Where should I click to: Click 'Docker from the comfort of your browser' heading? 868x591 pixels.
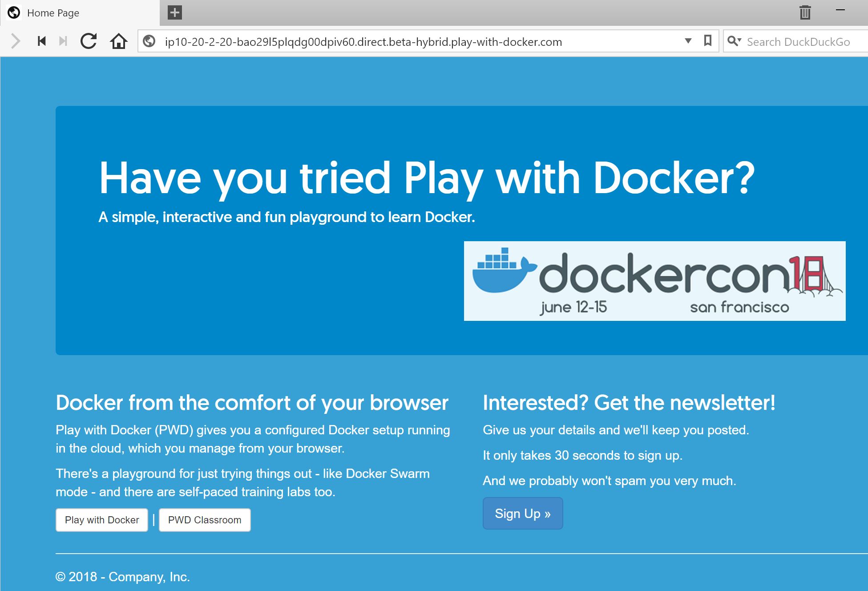tap(252, 403)
